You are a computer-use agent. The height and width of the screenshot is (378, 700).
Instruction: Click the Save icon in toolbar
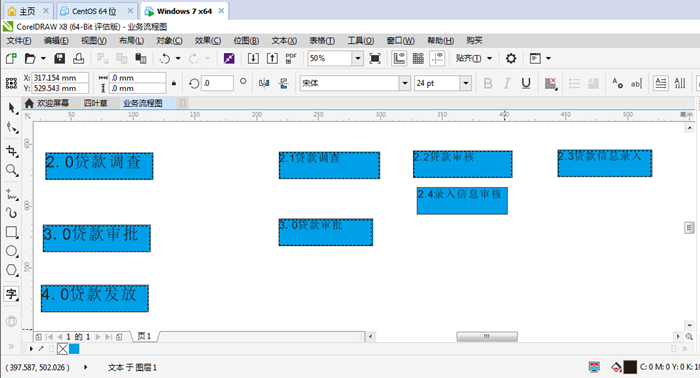[59, 58]
